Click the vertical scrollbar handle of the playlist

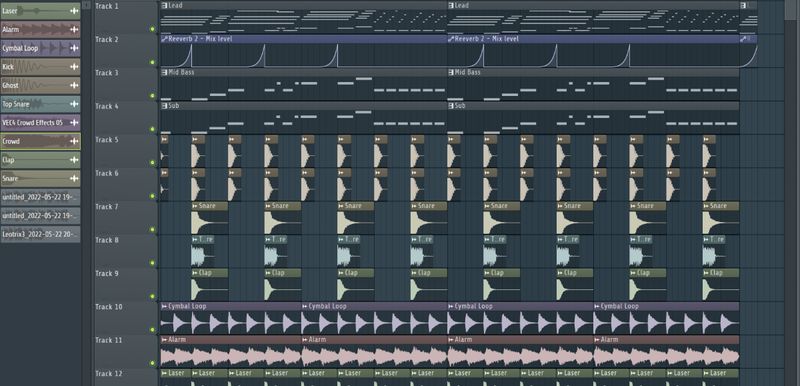pos(789,10)
